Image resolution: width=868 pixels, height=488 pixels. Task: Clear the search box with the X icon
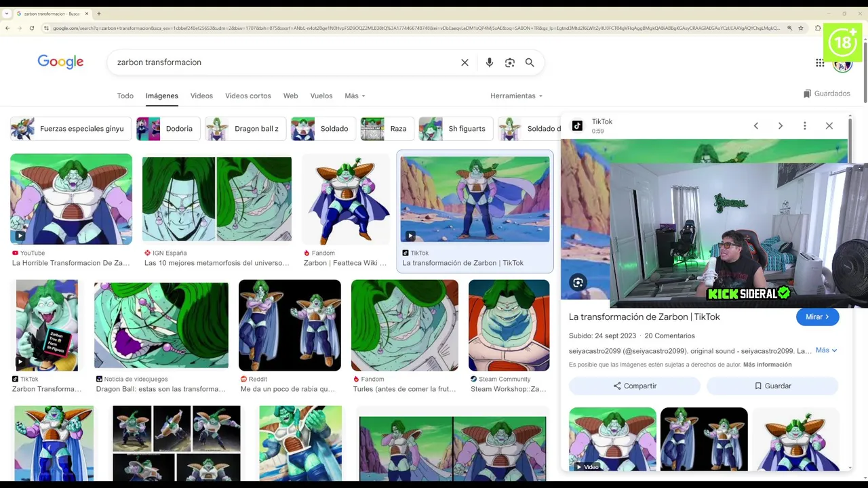tap(465, 62)
